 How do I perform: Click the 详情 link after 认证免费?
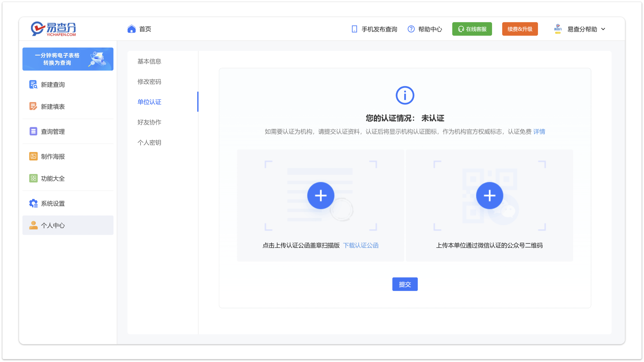pos(539,132)
